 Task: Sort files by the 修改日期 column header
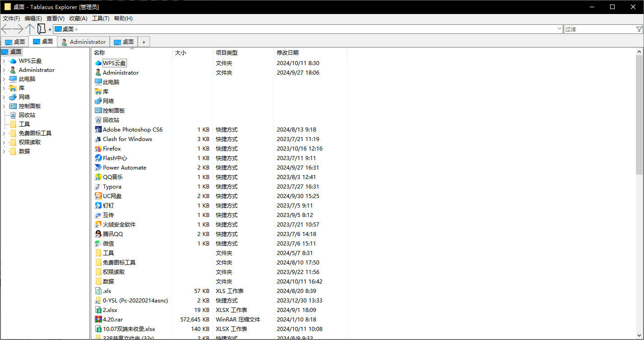click(310, 53)
